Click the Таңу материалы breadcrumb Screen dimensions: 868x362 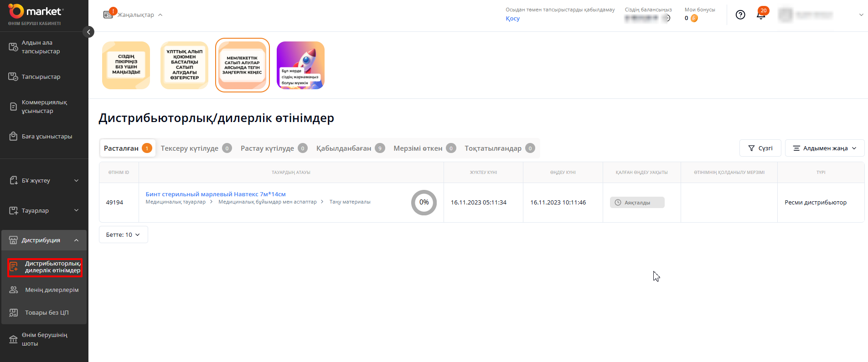(350, 202)
